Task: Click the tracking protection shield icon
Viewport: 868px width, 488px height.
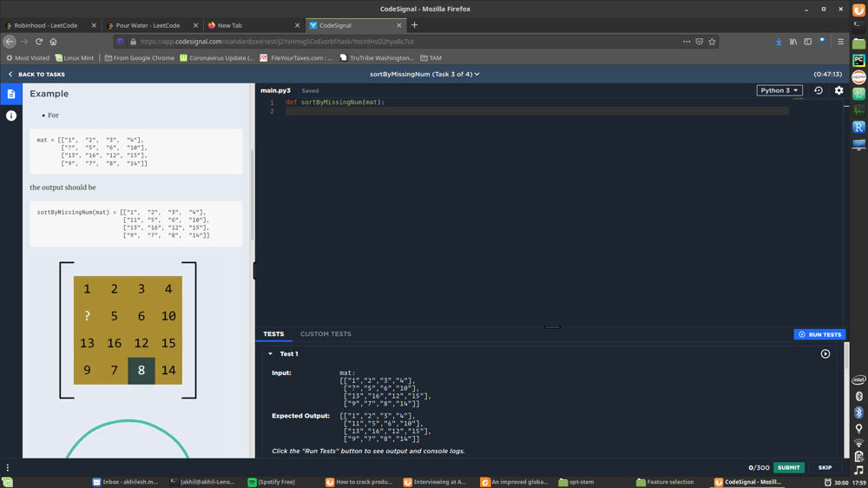Action: click(120, 42)
